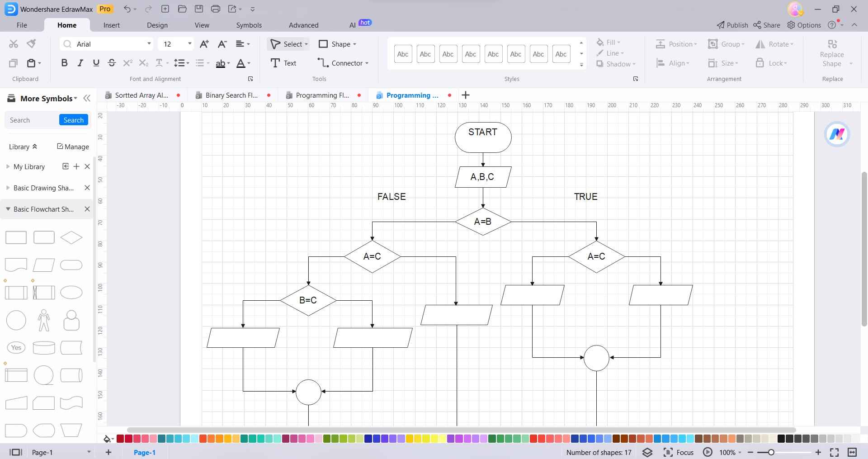Click the Increase font size icon
Image resolution: width=868 pixels, height=459 pixels.
(x=204, y=44)
